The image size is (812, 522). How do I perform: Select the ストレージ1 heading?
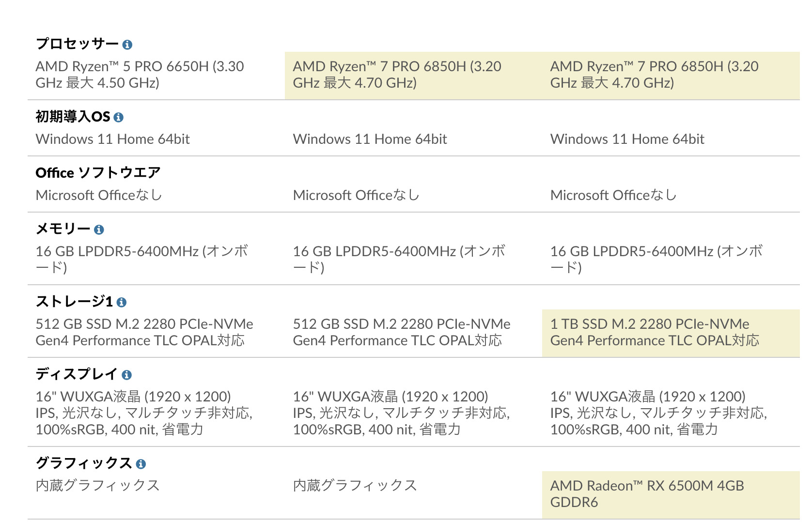coord(75,301)
